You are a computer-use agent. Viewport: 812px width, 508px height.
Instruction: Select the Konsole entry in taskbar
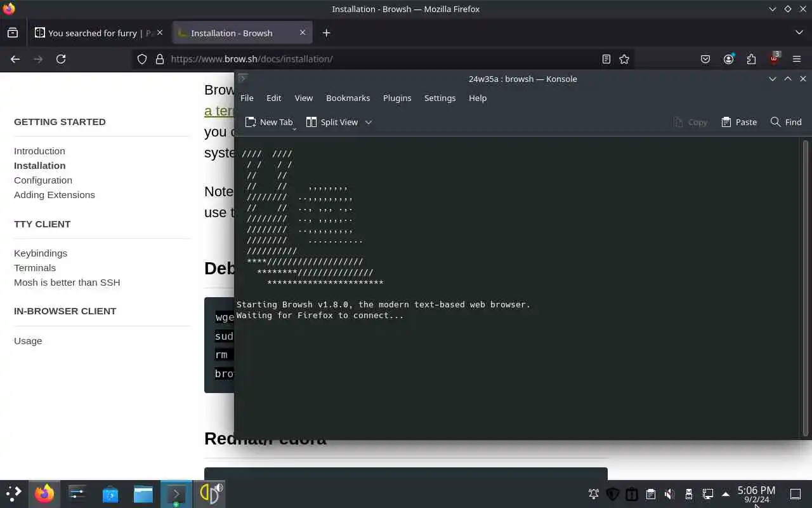click(176, 493)
